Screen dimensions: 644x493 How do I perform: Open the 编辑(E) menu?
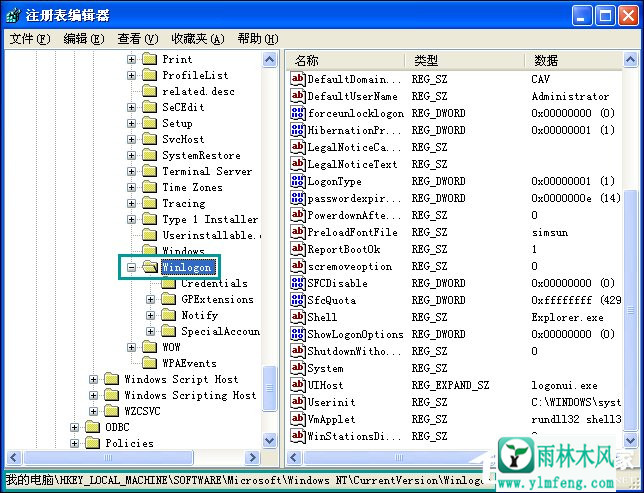(84, 39)
